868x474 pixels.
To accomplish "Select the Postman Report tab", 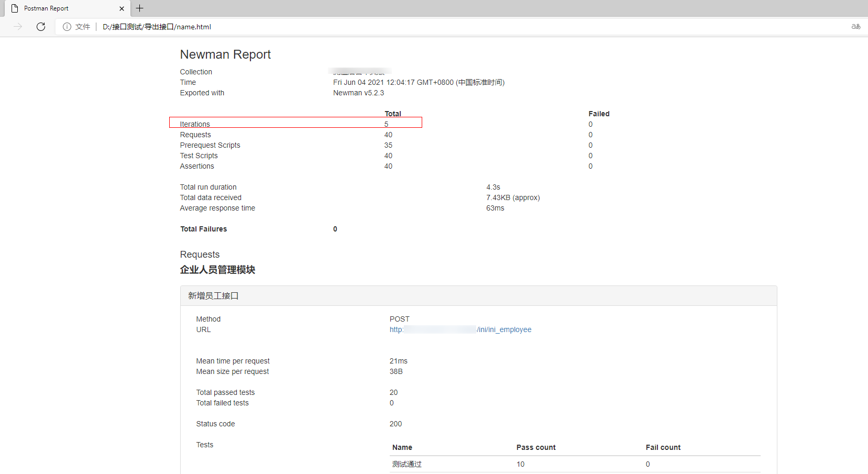I will (67, 8).
